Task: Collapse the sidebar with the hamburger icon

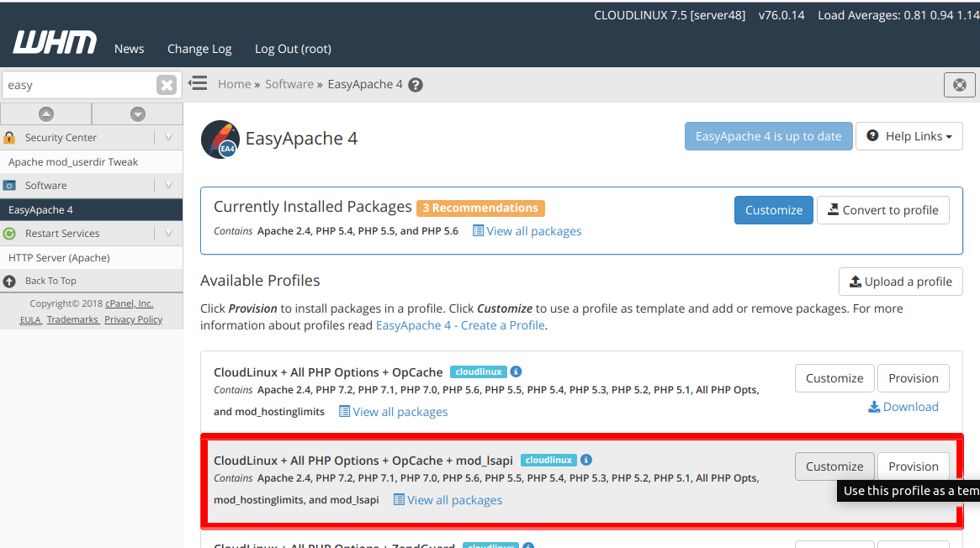Action: pos(198,83)
